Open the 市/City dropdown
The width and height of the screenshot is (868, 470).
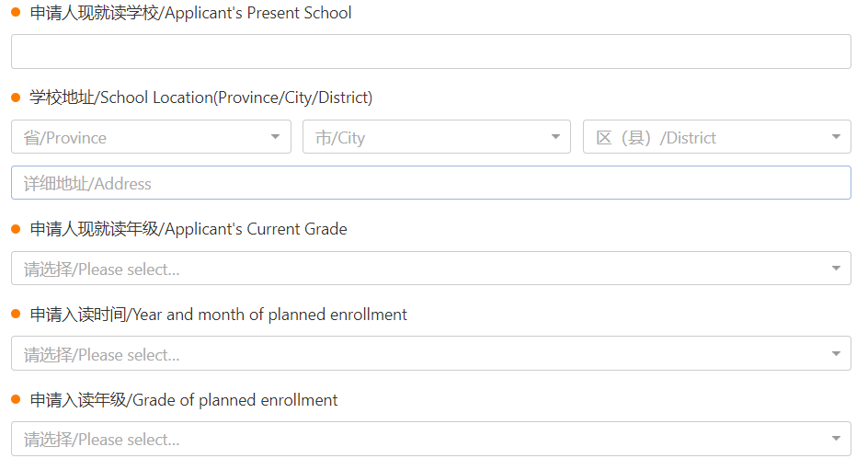tap(436, 137)
